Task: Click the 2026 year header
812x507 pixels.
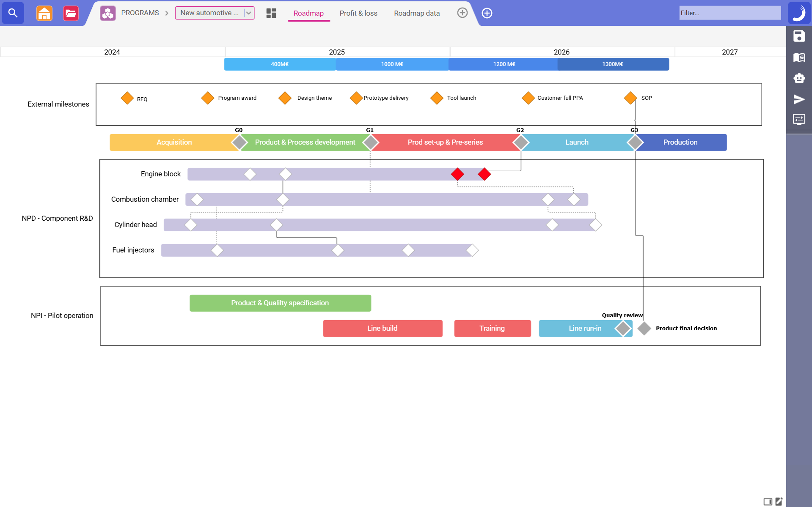Action: [x=562, y=52]
